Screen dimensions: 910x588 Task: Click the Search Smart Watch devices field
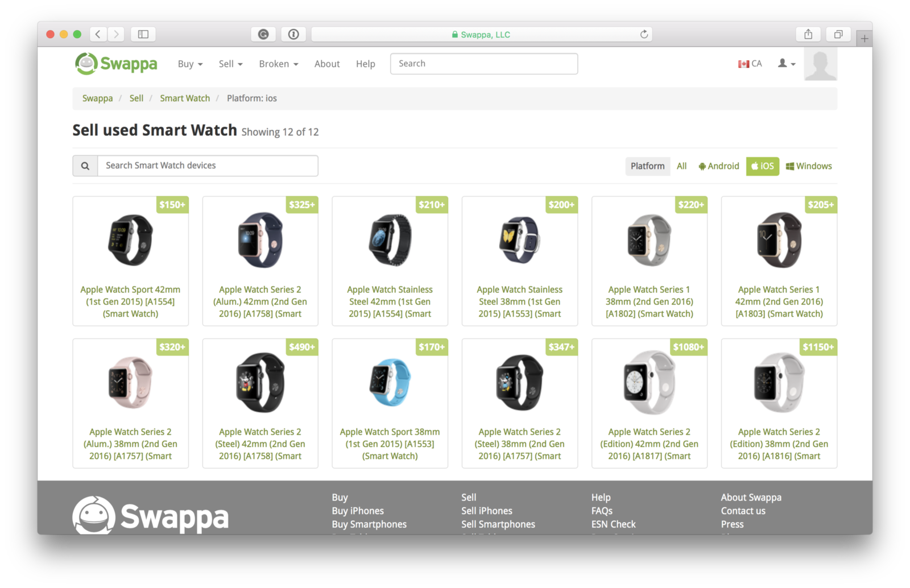click(208, 166)
